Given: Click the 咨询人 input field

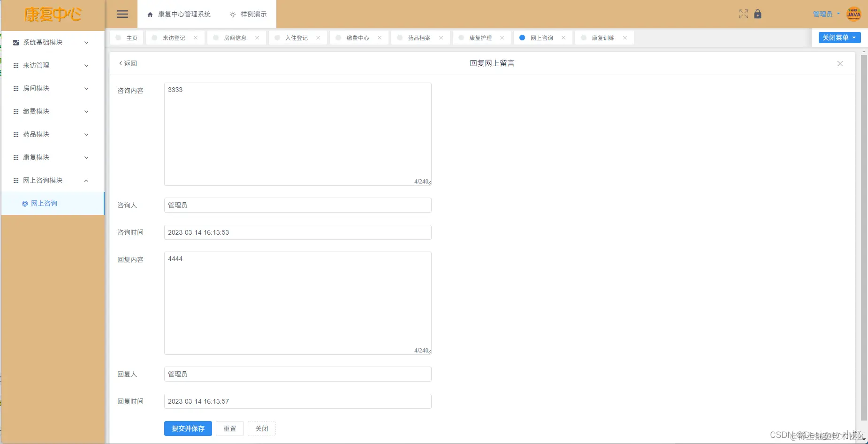Looking at the screenshot, I should click(298, 205).
